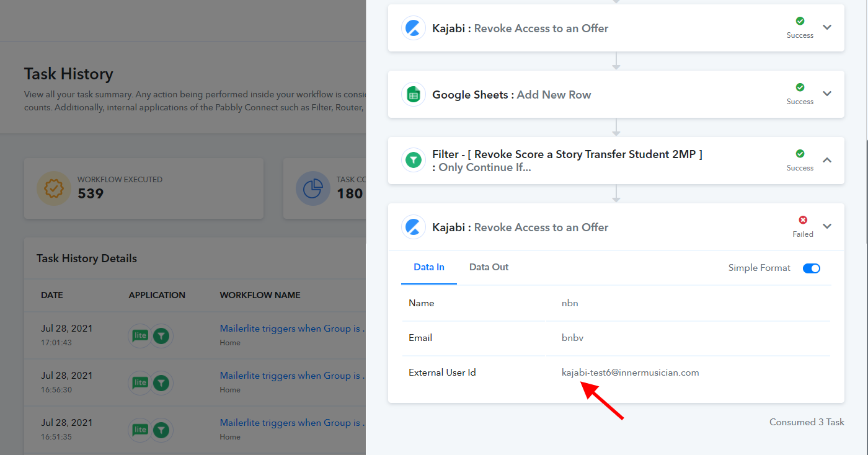Click the green Success check on first Kajabi step
The height and width of the screenshot is (455, 868).
coord(800,21)
